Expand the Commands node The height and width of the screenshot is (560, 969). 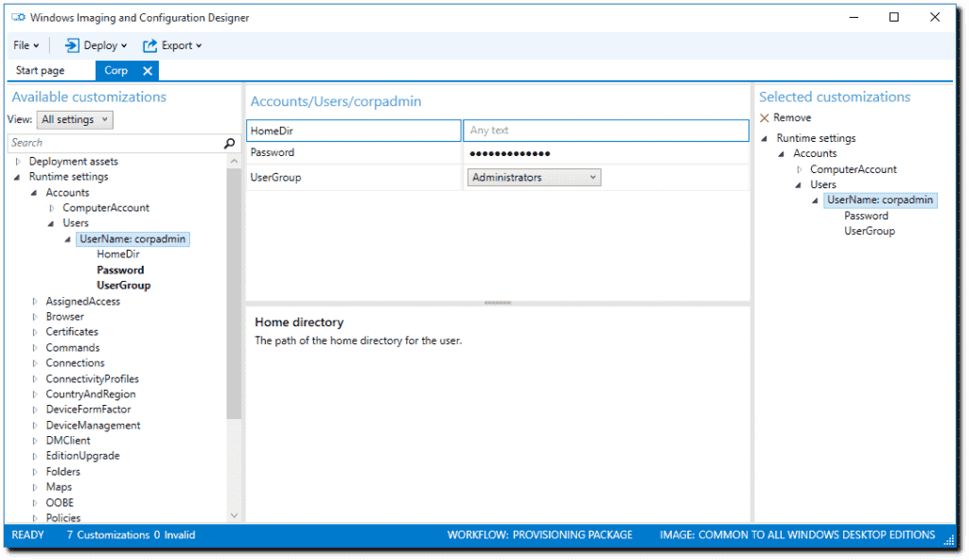click(x=35, y=348)
